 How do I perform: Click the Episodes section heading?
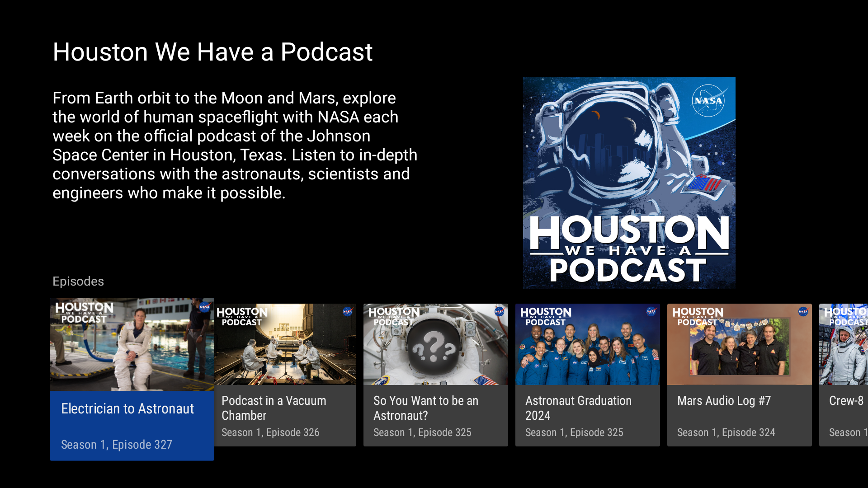[x=78, y=281]
